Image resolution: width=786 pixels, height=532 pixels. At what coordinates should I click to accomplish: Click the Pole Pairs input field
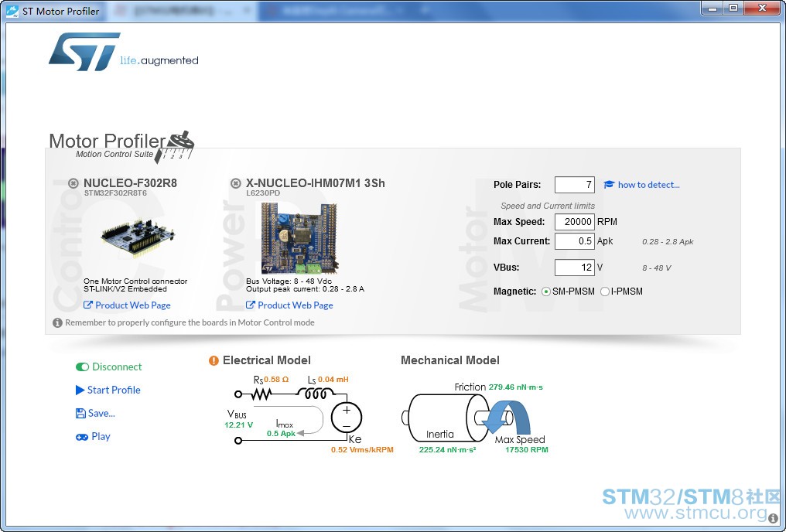(x=575, y=185)
